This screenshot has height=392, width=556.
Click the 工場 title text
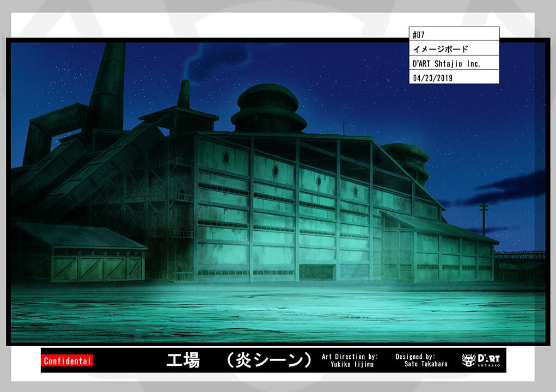coord(184,360)
